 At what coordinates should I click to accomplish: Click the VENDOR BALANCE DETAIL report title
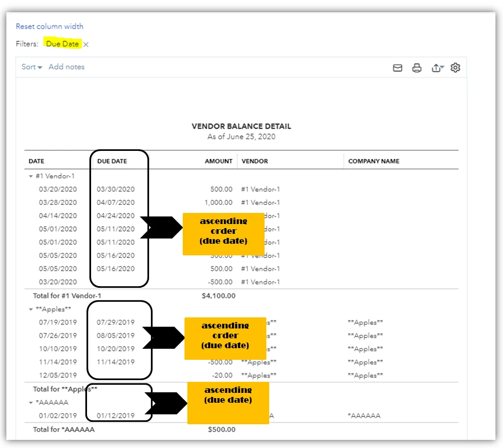pyautogui.click(x=241, y=126)
